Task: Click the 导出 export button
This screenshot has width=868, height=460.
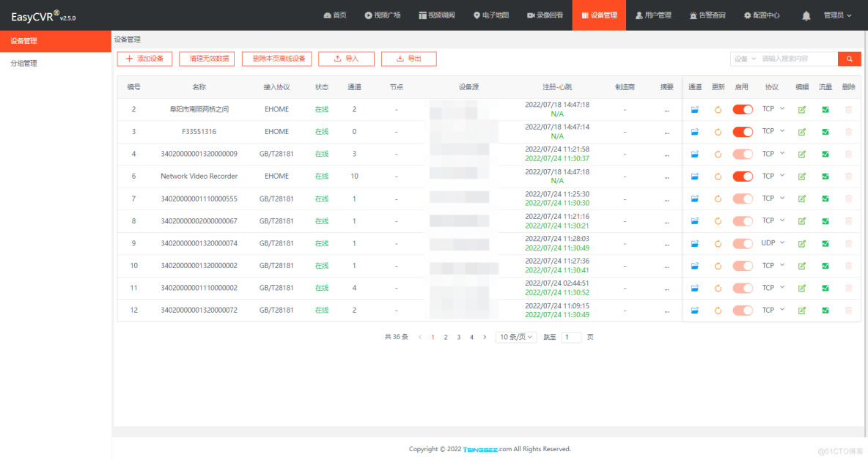Action: (408, 59)
